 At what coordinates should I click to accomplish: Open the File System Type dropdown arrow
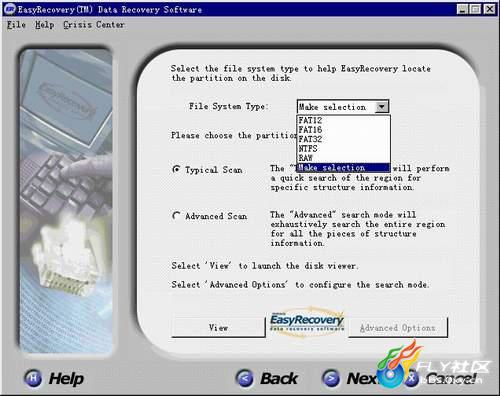[x=382, y=107]
